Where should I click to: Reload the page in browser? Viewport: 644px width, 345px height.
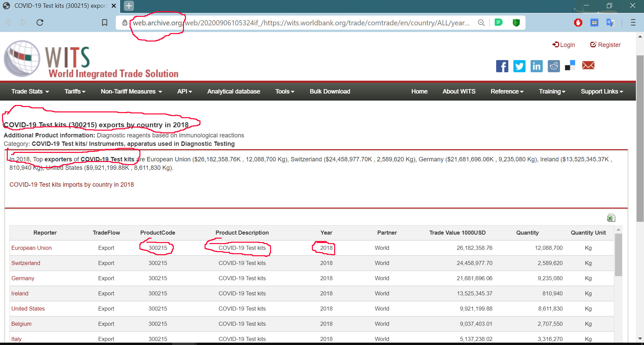click(40, 23)
